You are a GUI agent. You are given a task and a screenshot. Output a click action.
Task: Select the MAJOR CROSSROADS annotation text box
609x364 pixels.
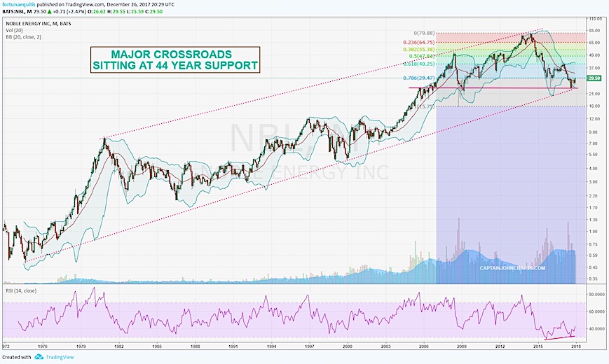tap(175, 59)
